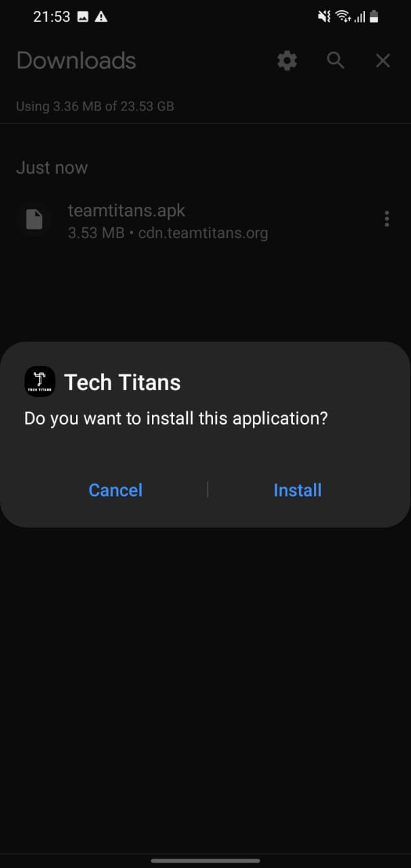Tap the home gesture bar
Viewport: 411px width, 868px height.
(206, 861)
